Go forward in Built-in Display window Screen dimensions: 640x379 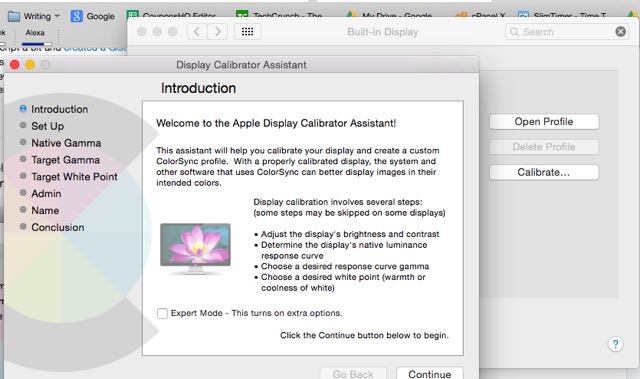tap(218, 31)
